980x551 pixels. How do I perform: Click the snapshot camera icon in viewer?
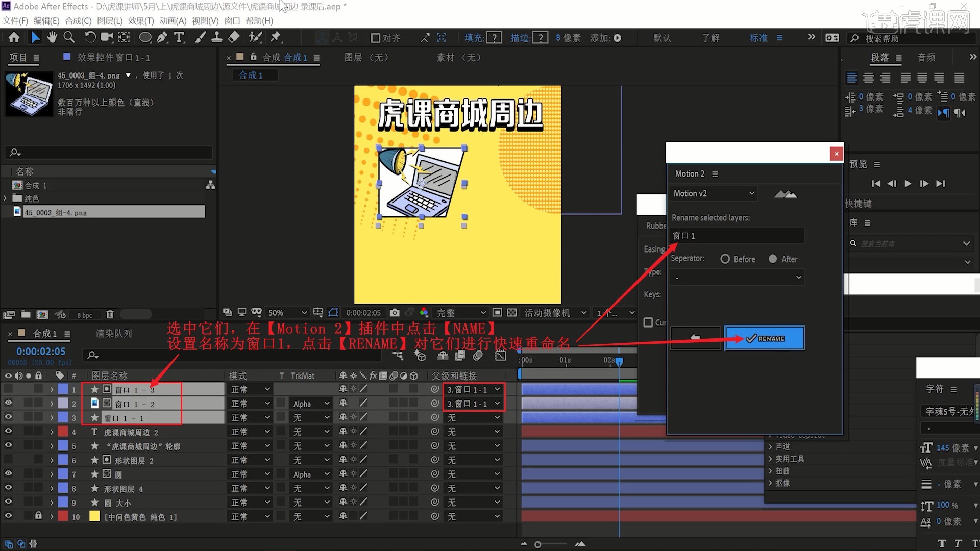click(395, 312)
